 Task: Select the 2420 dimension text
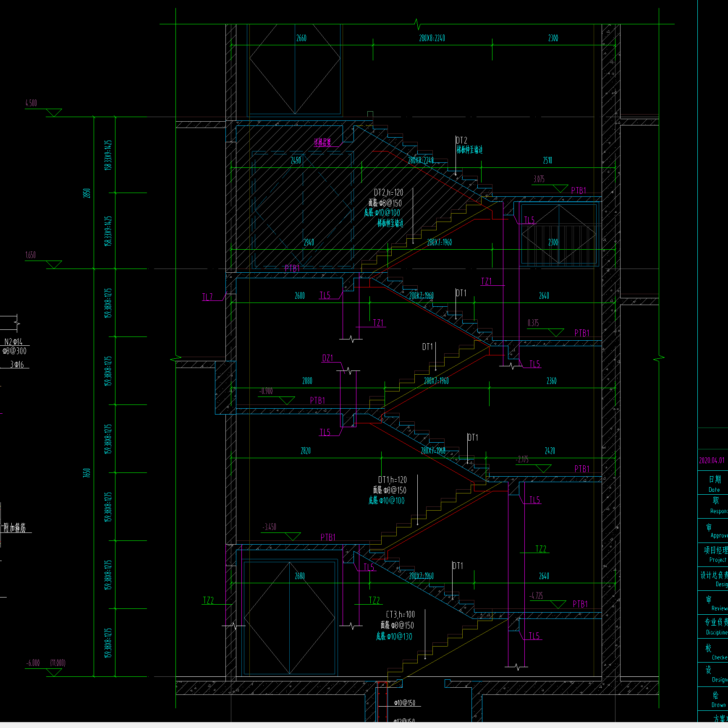550,451
